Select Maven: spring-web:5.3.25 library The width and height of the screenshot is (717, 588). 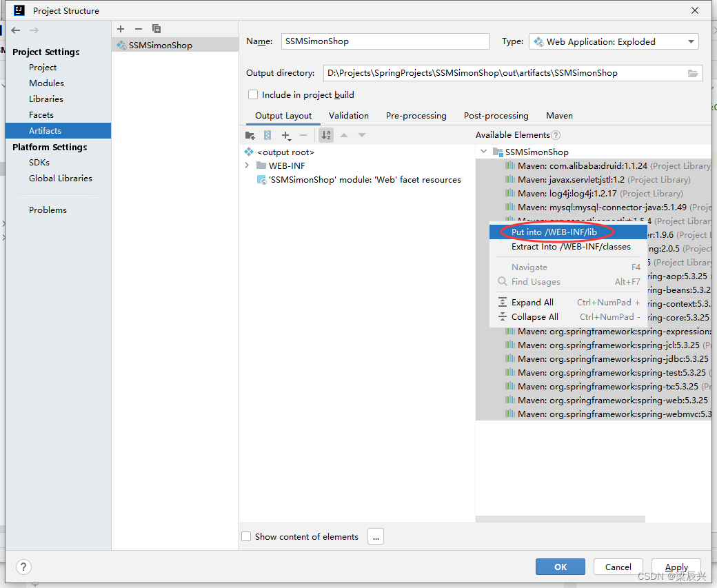(x=594, y=400)
